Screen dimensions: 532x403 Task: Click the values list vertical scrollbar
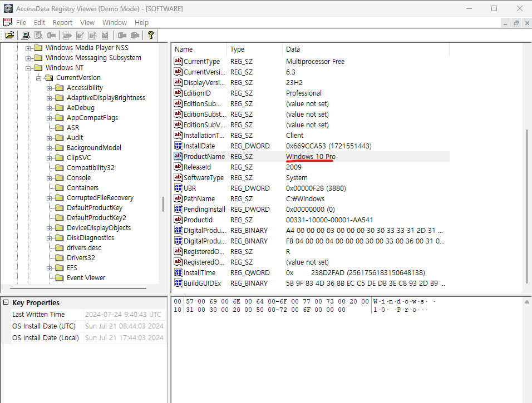[x=527, y=206]
